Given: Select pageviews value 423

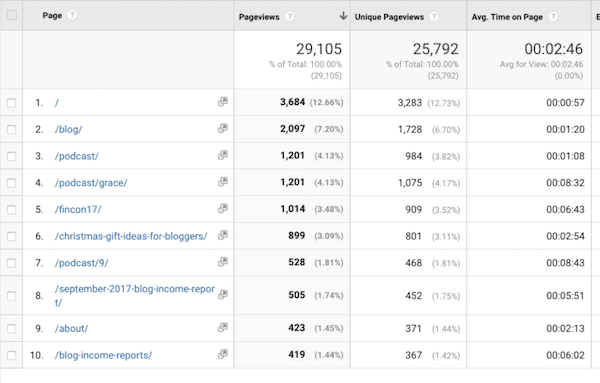Looking at the screenshot, I should pos(297,328).
